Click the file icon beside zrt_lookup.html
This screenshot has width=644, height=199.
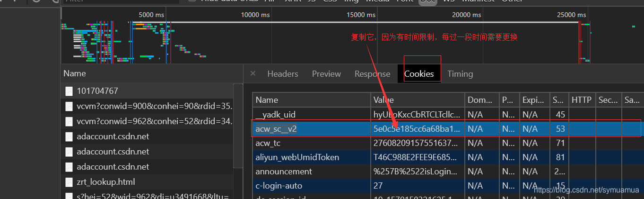point(70,181)
